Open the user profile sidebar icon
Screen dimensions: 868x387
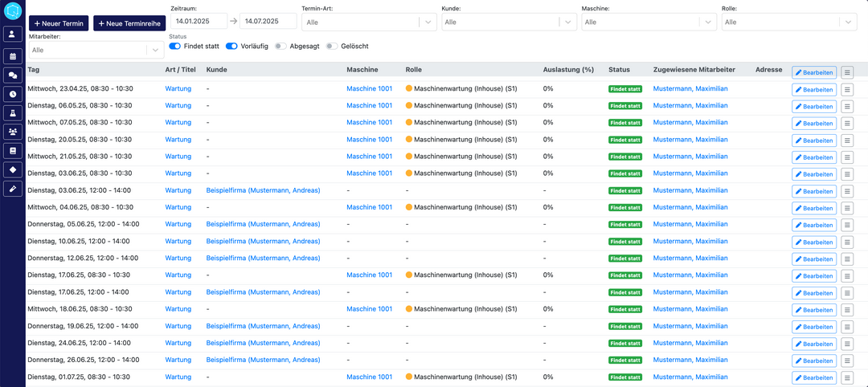click(12, 34)
